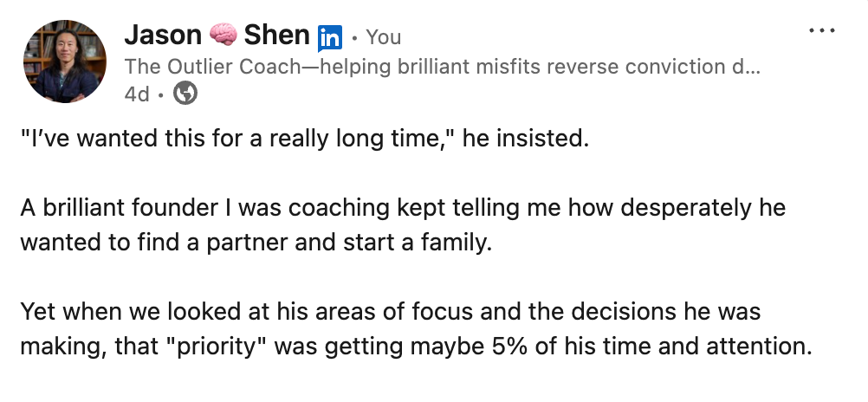This screenshot has width=868, height=402.
Task: Open Jason Shen's profile photo
Action: pos(65,62)
